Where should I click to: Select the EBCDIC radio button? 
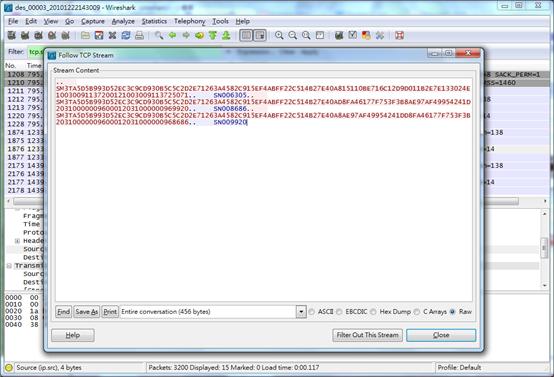click(x=339, y=312)
